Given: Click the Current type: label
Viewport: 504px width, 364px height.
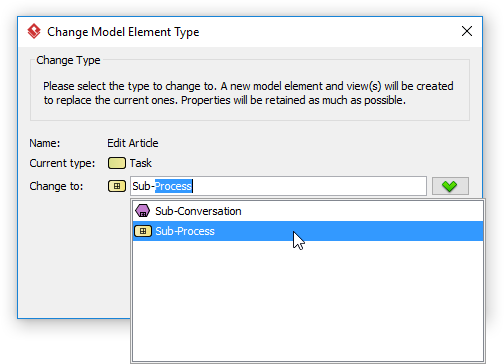Looking at the screenshot, I should pos(62,163).
